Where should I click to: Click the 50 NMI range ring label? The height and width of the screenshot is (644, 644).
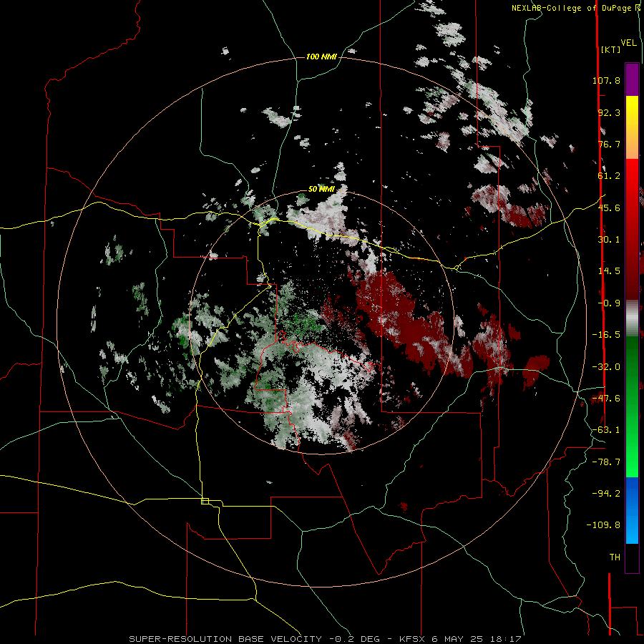[321, 189]
